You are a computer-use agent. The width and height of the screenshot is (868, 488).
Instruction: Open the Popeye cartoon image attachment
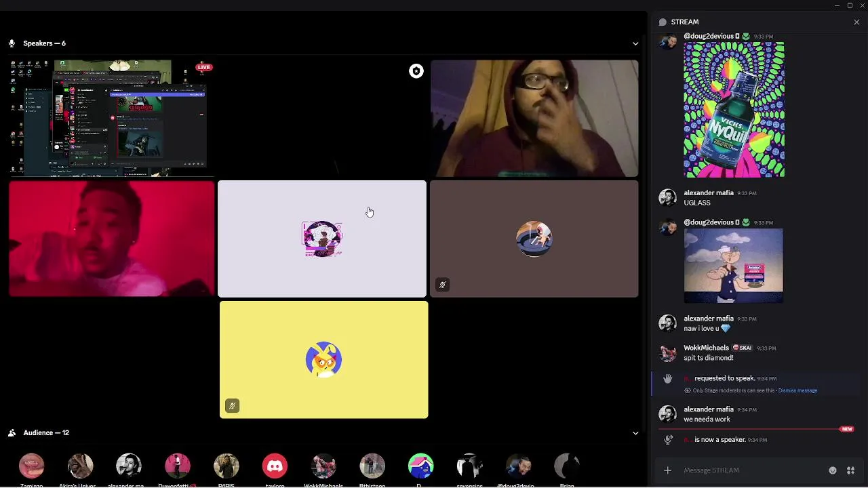coord(734,266)
